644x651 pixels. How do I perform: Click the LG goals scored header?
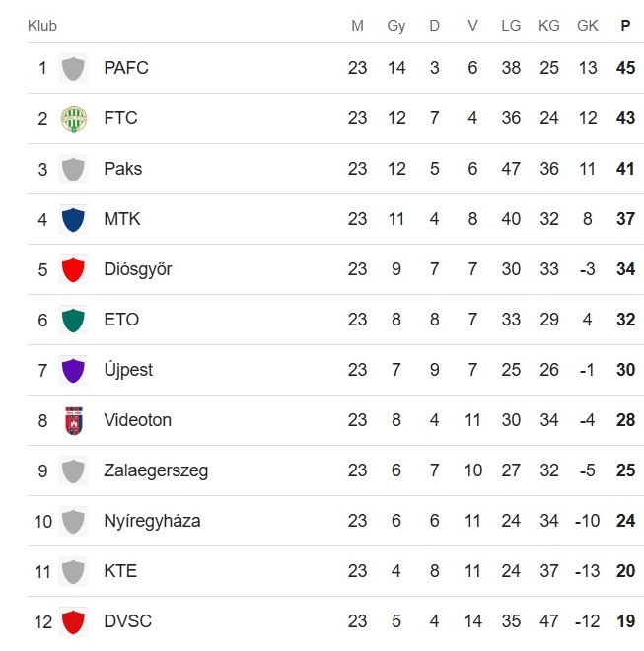pyautogui.click(x=511, y=26)
